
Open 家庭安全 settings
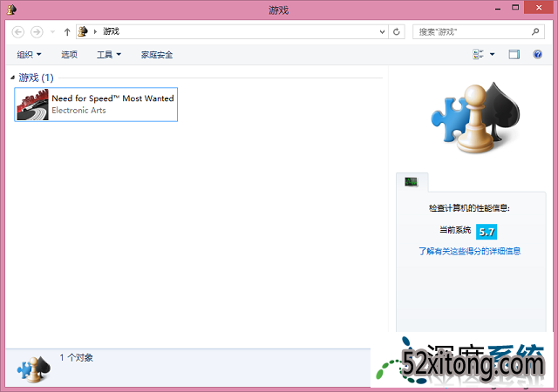click(157, 54)
